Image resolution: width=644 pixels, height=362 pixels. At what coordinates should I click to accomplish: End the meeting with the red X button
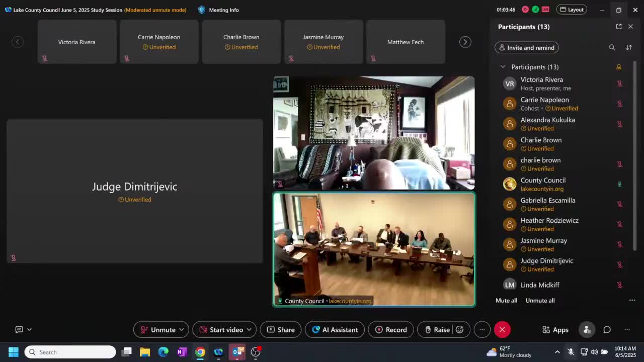coord(502,330)
